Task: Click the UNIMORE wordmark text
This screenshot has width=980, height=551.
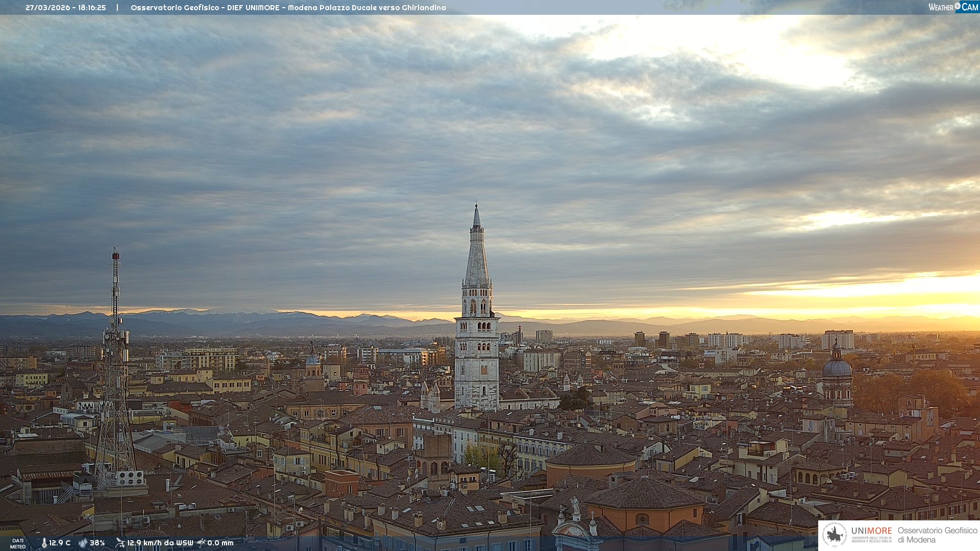Action: (x=871, y=531)
